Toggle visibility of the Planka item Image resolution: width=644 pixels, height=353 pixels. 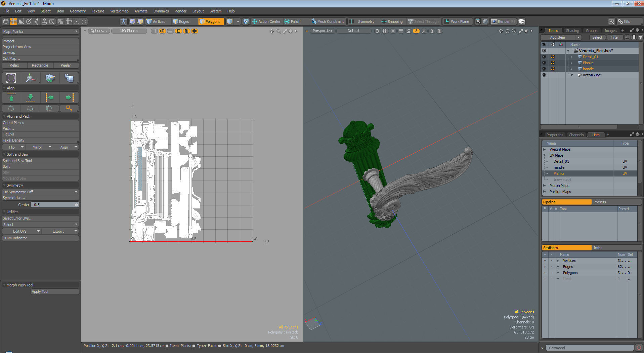click(x=544, y=63)
